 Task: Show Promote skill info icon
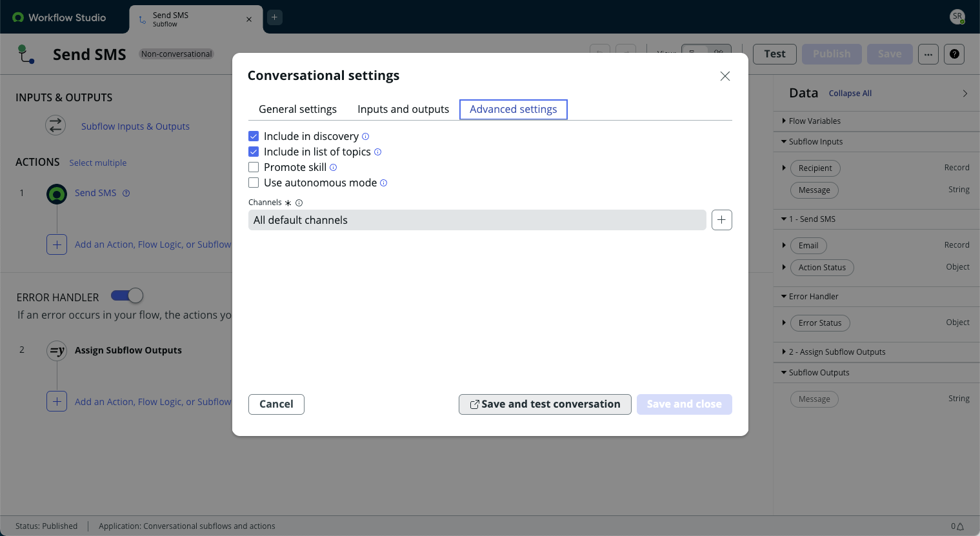click(333, 167)
